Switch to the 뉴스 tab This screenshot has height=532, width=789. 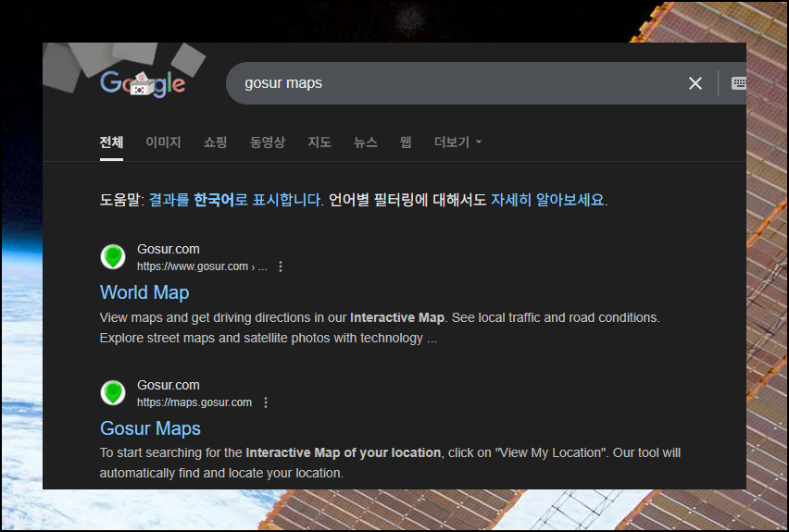pyautogui.click(x=366, y=142)
